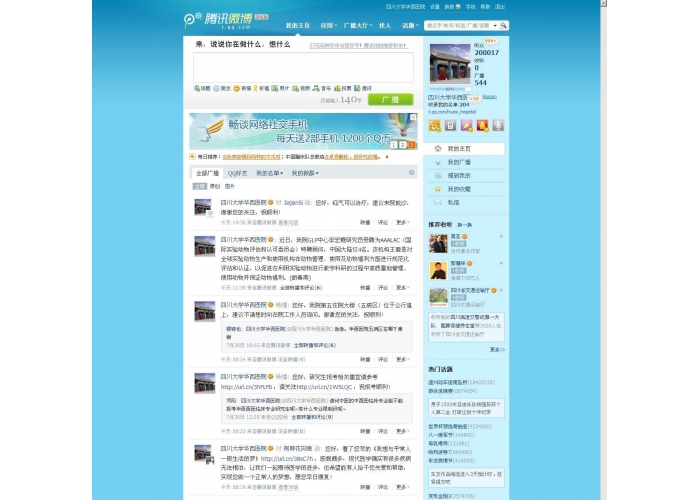This screenshot has height=500, width=700.
Task: Open the 帮助 help link at top
Action: pos(485,7)
